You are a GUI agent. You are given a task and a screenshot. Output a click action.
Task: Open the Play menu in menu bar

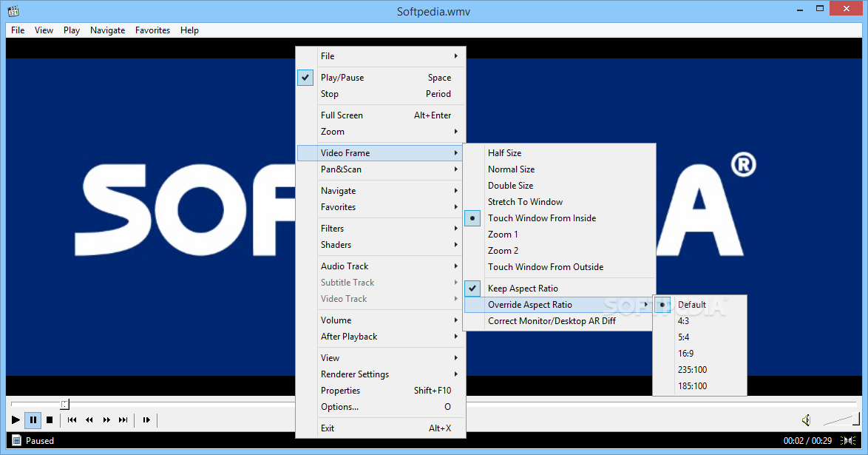pos(72,30)
